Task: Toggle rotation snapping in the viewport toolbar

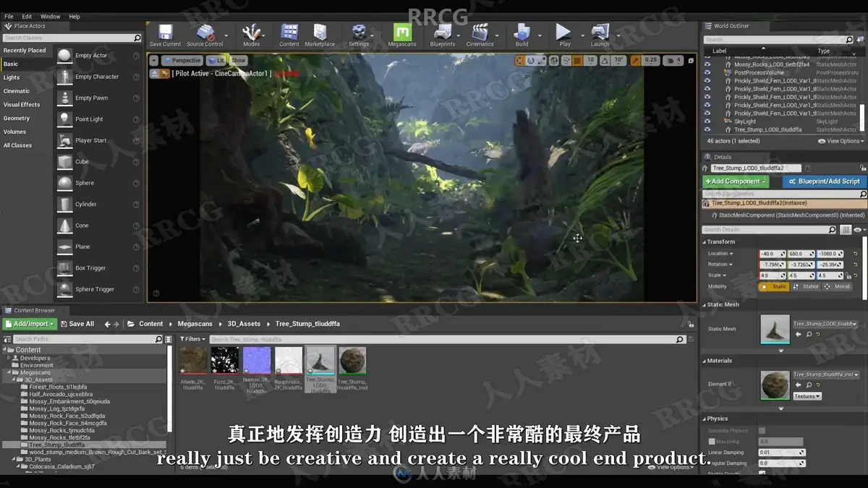Action: pyautogui.click(x=606, y=61)
